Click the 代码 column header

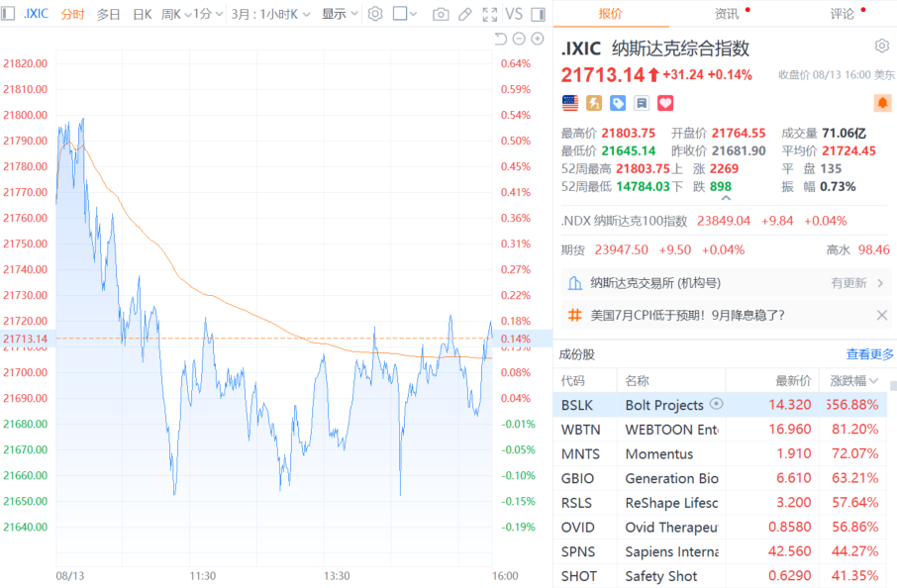[572, 381]
